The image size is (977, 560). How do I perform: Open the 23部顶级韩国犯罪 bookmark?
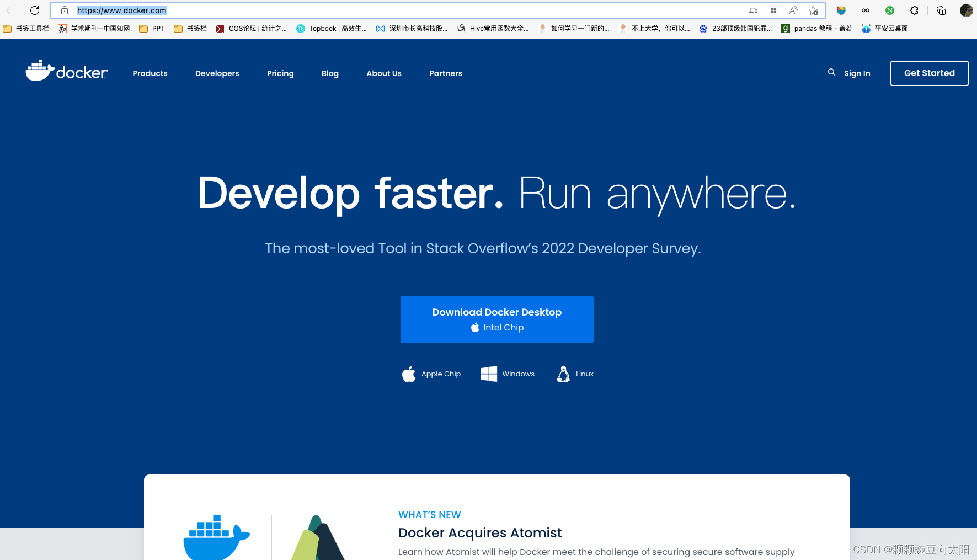pyautogui.click(x=735, y=29)
